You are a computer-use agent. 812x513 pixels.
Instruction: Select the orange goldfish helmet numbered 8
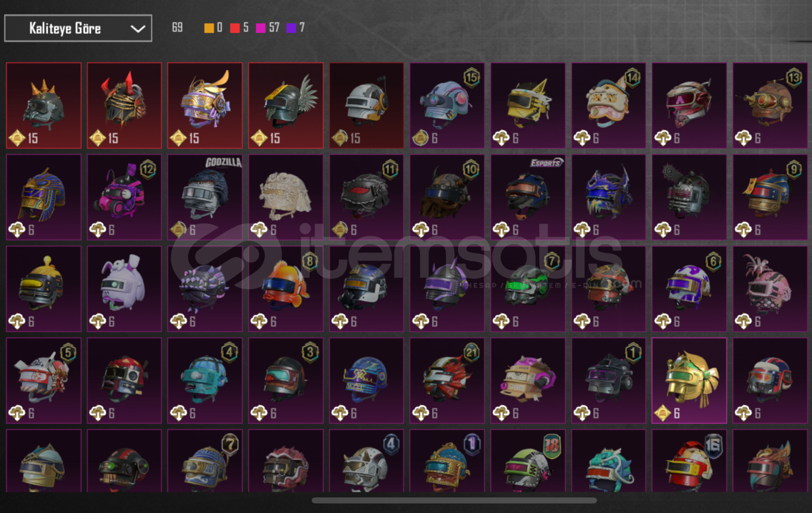click(x=286, y=289)
